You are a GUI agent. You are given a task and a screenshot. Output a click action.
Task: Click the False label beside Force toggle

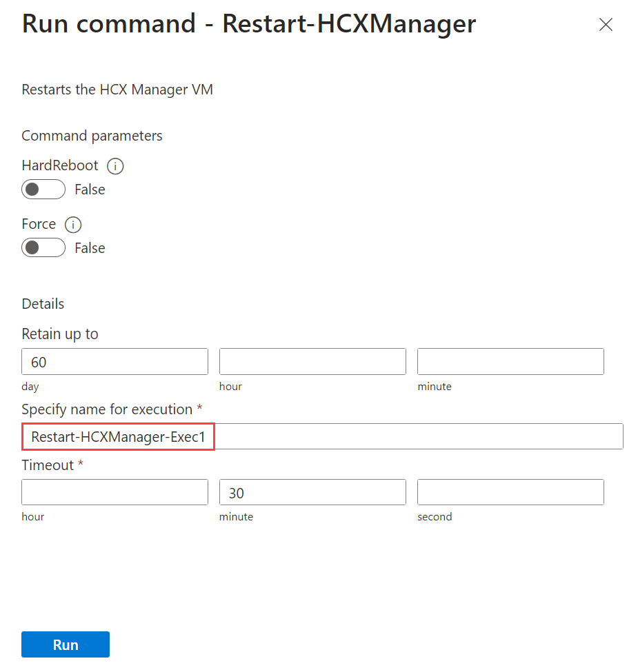click(x=90, y=248)
